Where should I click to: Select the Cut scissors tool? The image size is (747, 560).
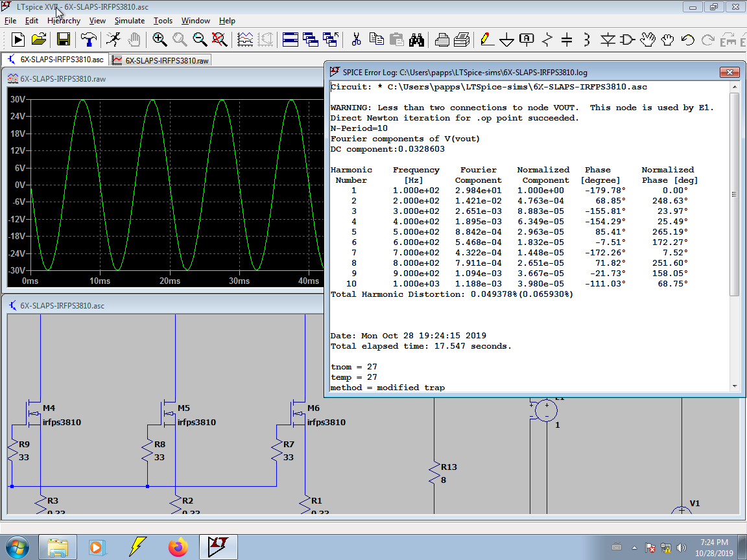(356, 40)
